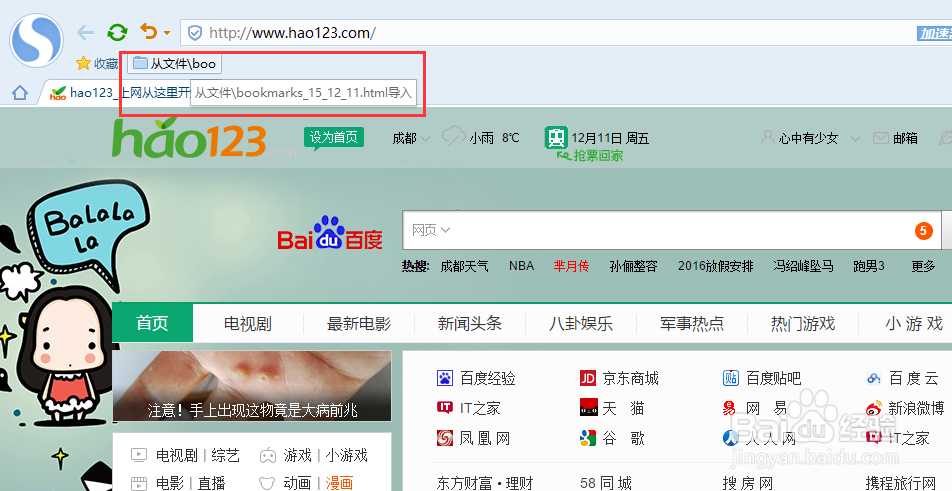Click sidebar 小游戏 category link

[x=346, y=455]
